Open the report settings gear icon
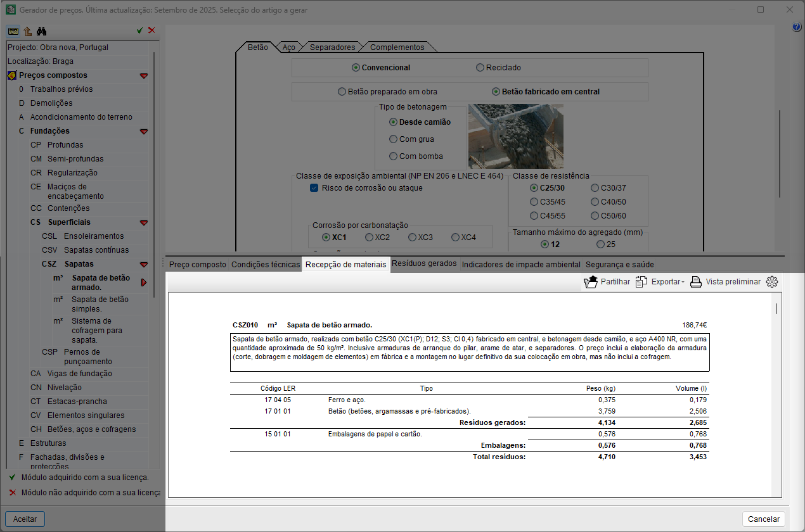 [771, 282]
